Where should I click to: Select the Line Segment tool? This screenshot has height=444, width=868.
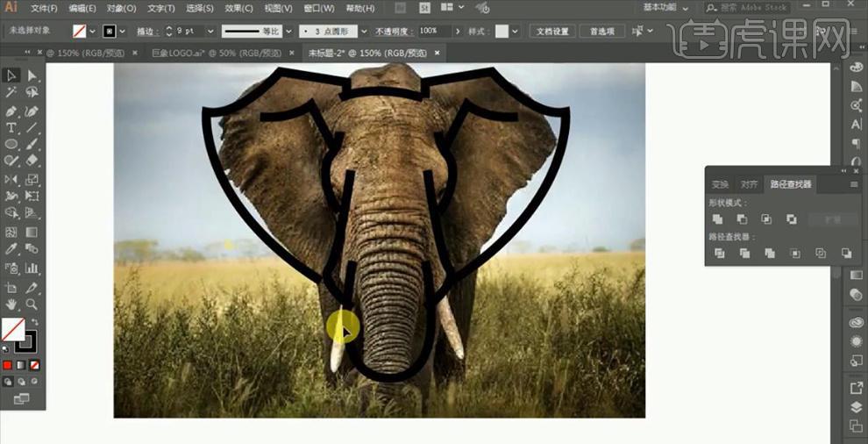[32, 127]
